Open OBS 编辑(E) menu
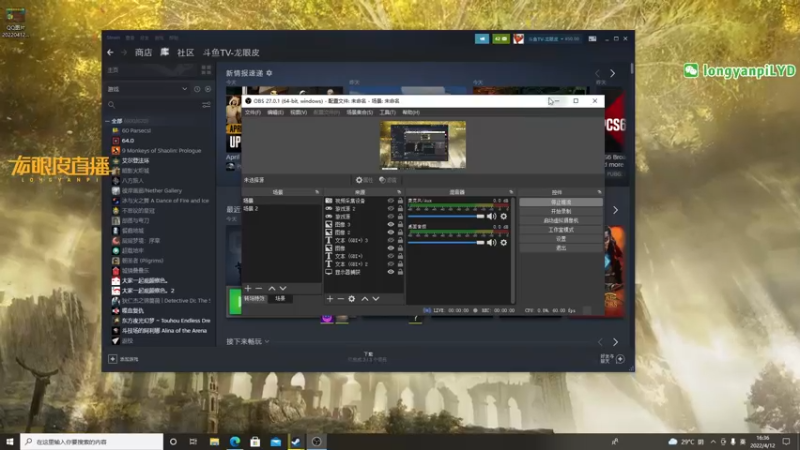This screenshot has height=450, width=800. tap(275, 112)
